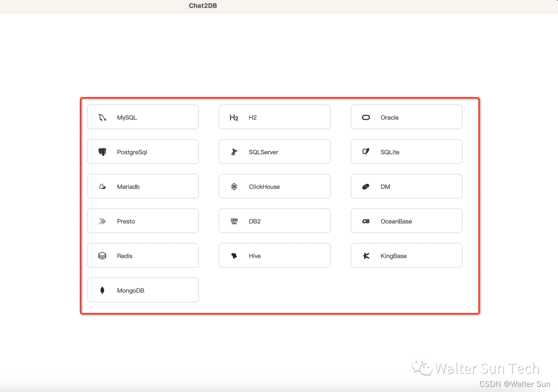Pick the "SQLite" label text
The image size is (558, 392).
390,152
